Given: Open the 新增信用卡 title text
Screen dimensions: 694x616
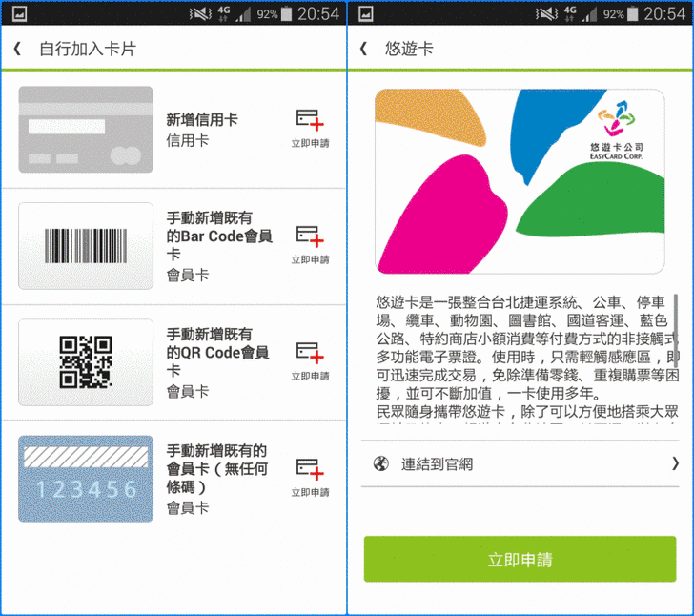Looking at the screenshot, I should click(202, 119).
